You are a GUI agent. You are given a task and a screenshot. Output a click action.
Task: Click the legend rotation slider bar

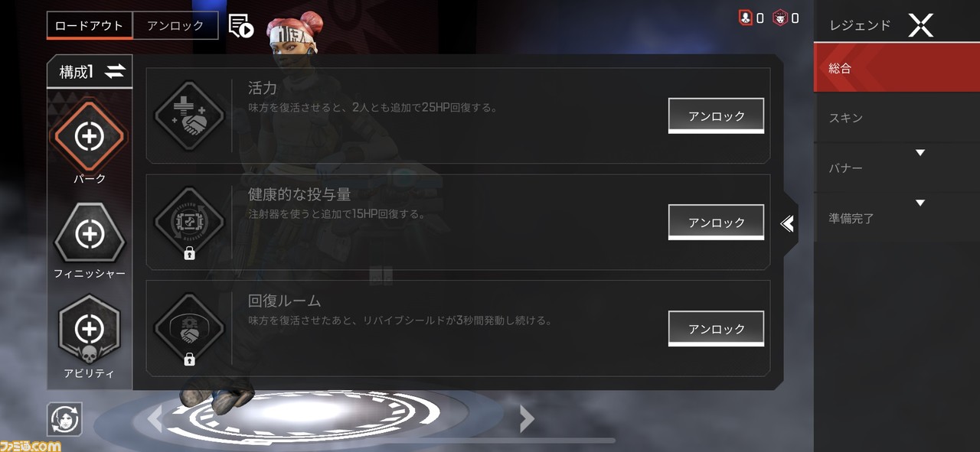coord(498,441)
